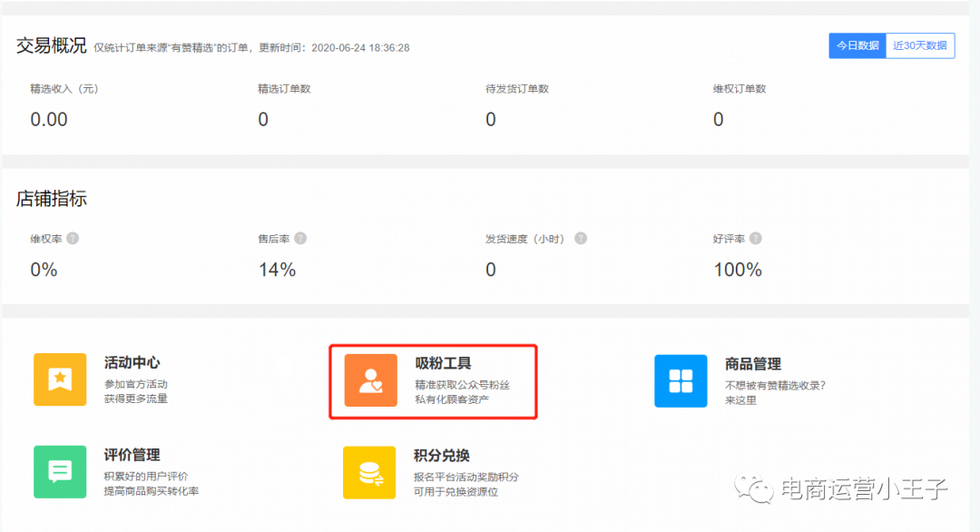Open the 活动中心 title link
This screenshot has width=980, height=532.
(x=132, y=363)
